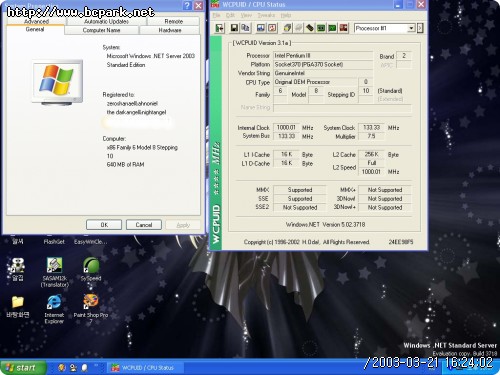
Task: Open the File menu in WCPUID
Action: point(217,15)
